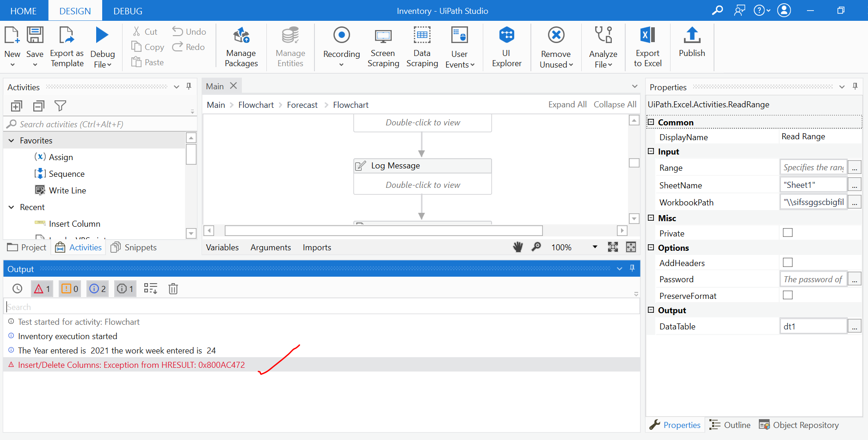Viewport: 868px width, 440px height.
Task: Collapse the Favorites tree group
Action: coord(12,141)
